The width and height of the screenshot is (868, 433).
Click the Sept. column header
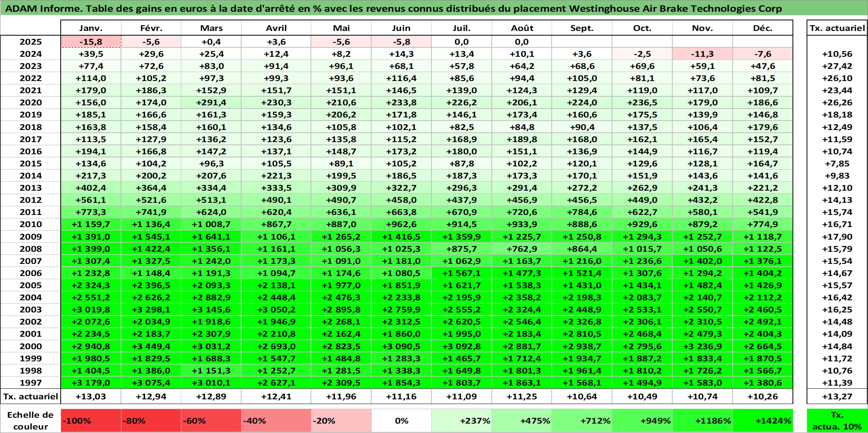click(582, 28)
